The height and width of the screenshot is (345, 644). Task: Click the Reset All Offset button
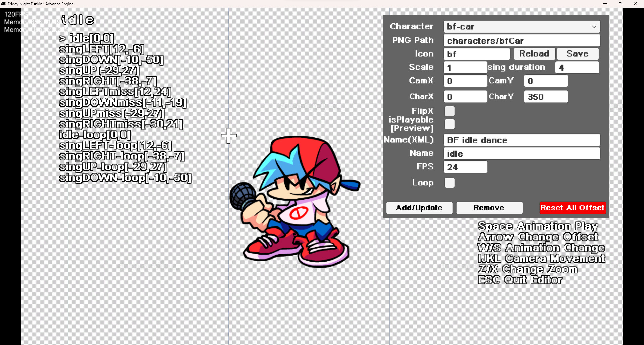tap(572, 208)
